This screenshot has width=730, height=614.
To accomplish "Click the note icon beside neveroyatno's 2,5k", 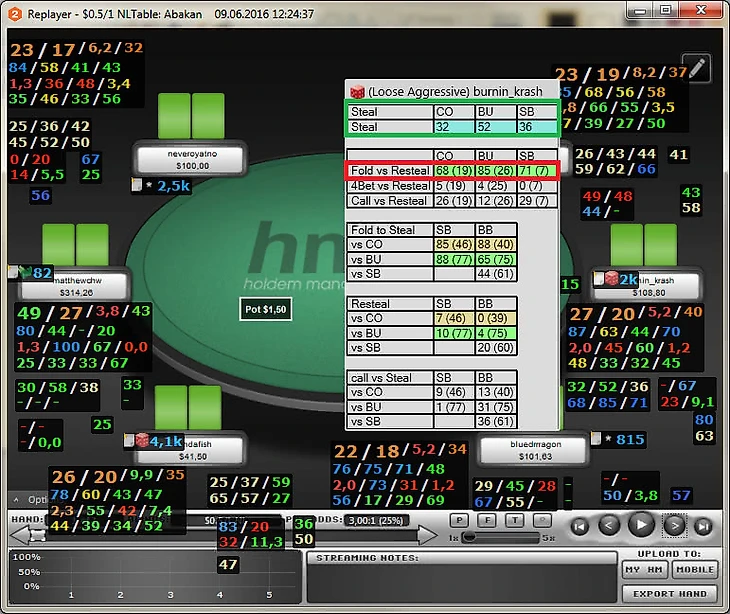I will point(136,185).
